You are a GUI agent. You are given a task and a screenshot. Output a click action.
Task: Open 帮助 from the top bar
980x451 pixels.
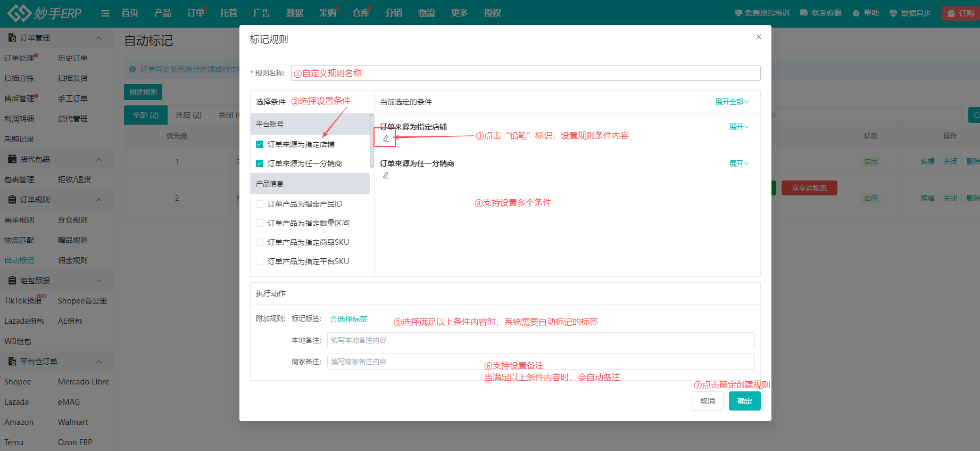pos(866,13)
